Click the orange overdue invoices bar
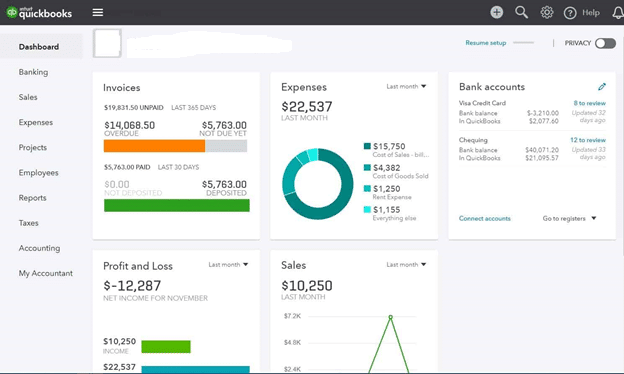Image resolution: width=624 pixels, height=374 pixels. tap(154, 146)
